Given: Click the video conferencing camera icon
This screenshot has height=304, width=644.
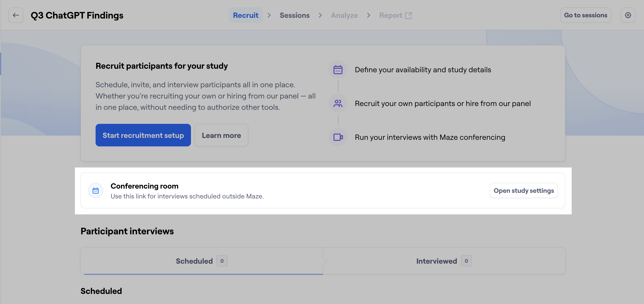Looking at the screenshot, I should [x=338, y=137].
